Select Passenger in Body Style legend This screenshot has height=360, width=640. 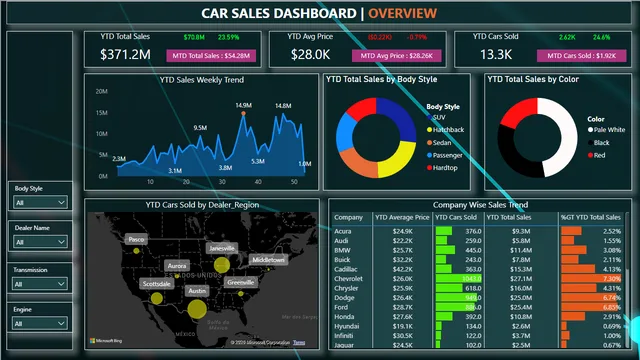click(x=444, y=156)
